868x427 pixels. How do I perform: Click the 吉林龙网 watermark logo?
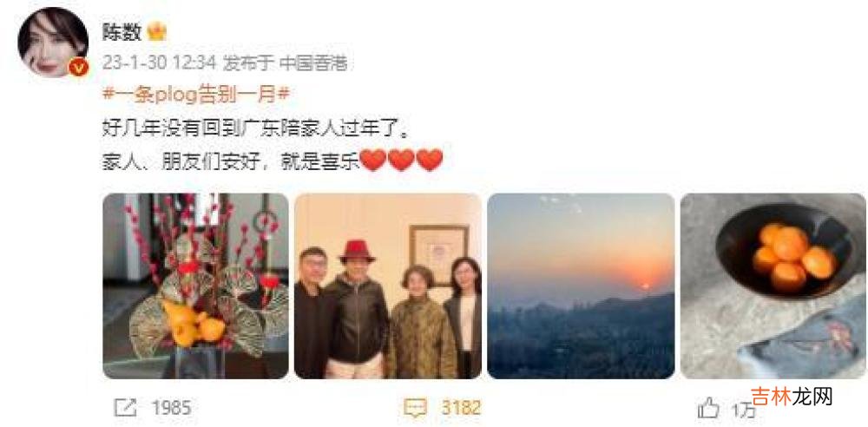coord(792,396)
